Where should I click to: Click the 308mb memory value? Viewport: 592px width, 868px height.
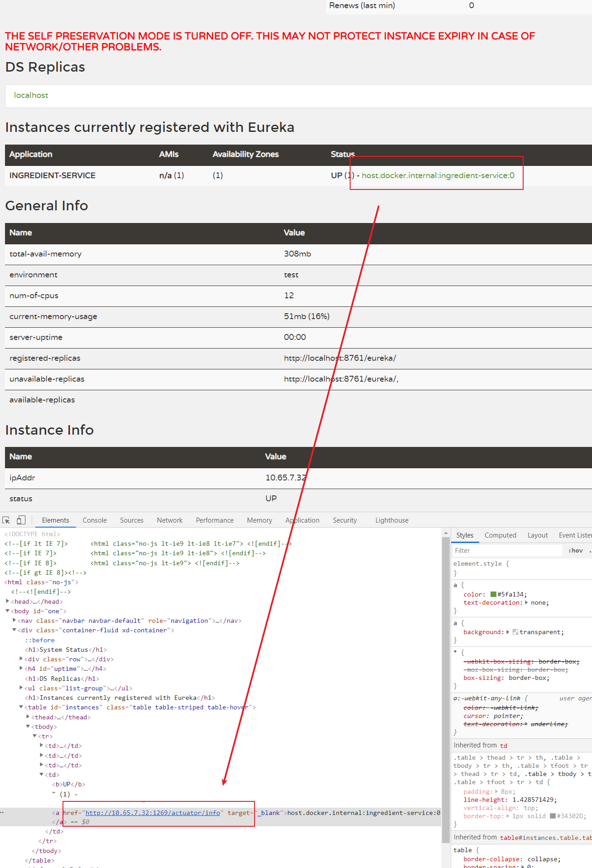tap(298, 254)
